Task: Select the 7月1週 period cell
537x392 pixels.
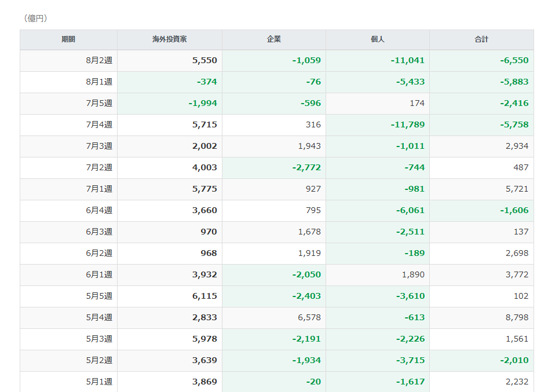Action: pyautogui.click(x=68, y=189)
